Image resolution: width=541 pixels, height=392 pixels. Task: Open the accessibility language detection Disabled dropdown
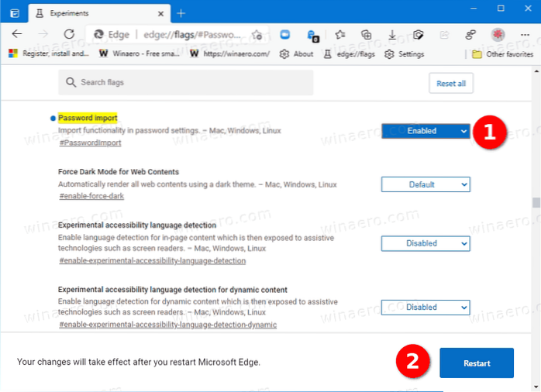coord(426,243)
